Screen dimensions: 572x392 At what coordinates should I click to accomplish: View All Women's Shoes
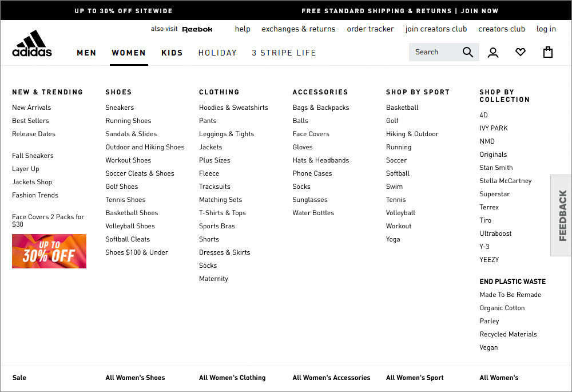click(136, 378)
